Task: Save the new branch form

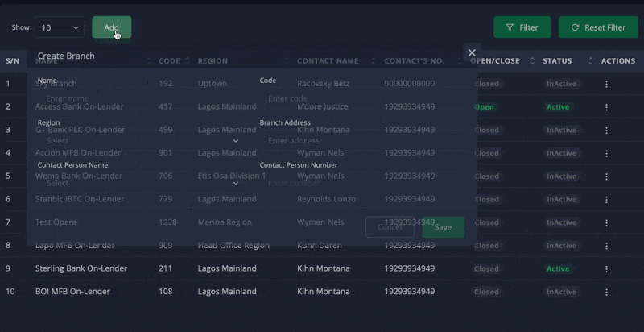Action: coord(443,227)
